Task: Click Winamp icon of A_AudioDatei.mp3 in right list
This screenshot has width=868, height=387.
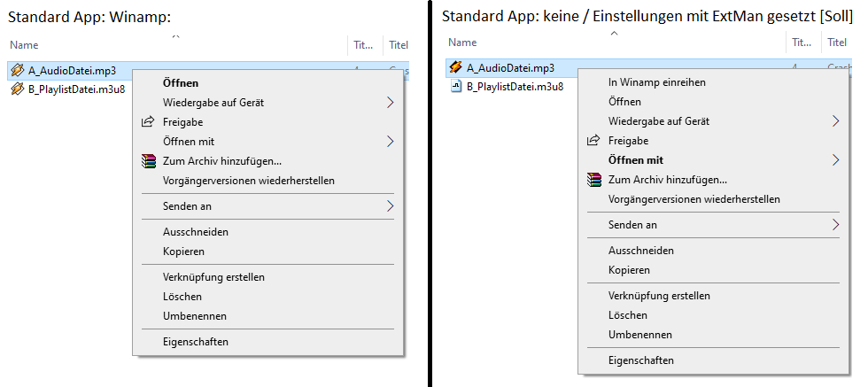Action: pos(456,67)
